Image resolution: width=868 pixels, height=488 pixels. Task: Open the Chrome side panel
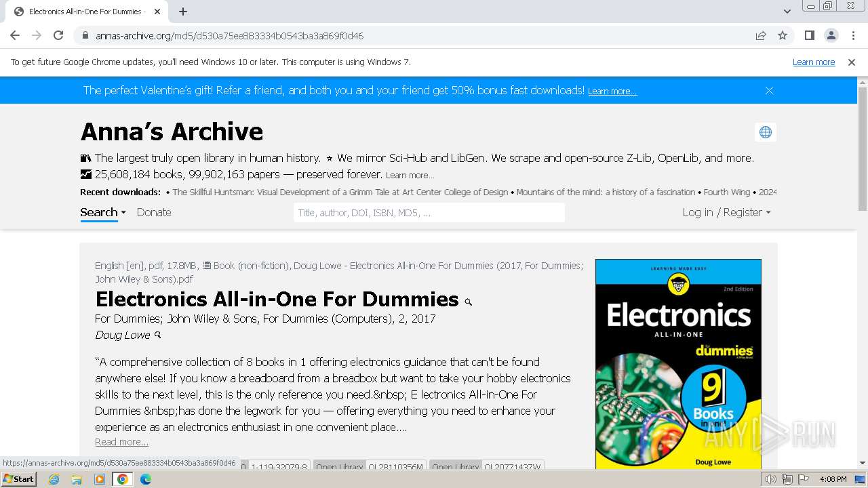(810, 36)
